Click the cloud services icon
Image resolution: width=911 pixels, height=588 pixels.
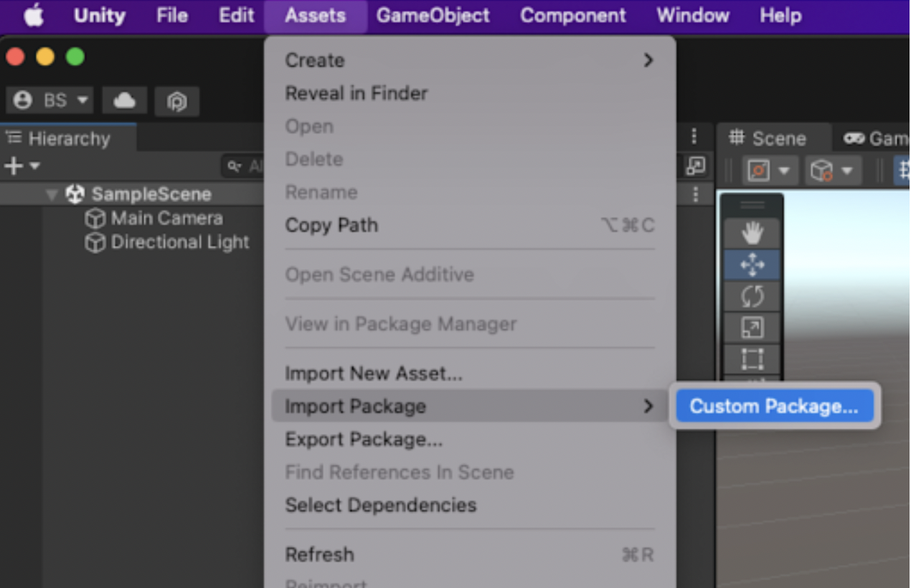click(124, 101)
